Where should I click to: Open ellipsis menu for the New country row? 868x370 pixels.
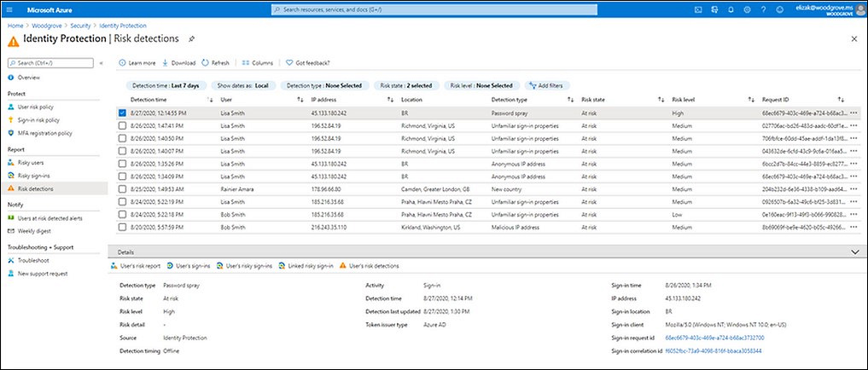point(853,189)
